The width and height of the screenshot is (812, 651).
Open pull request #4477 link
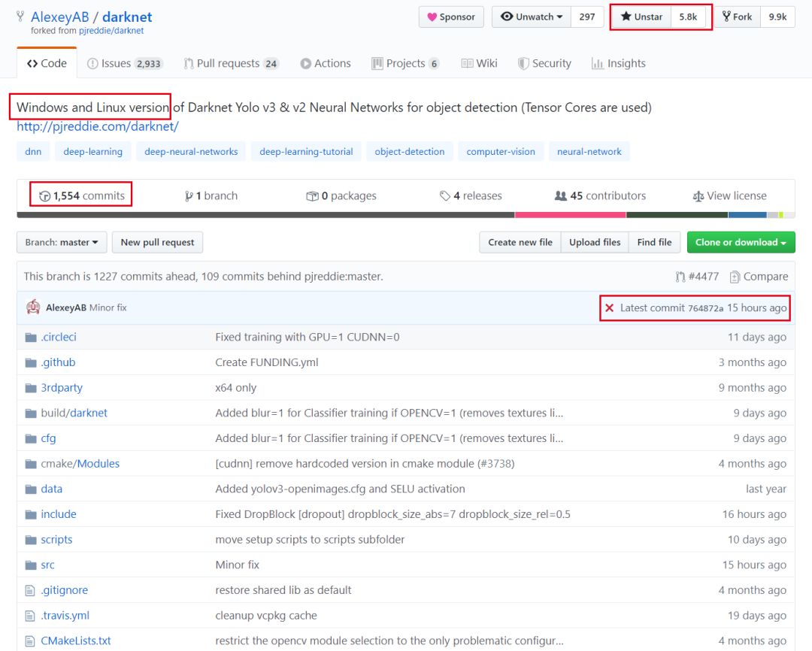coord(697,277)
